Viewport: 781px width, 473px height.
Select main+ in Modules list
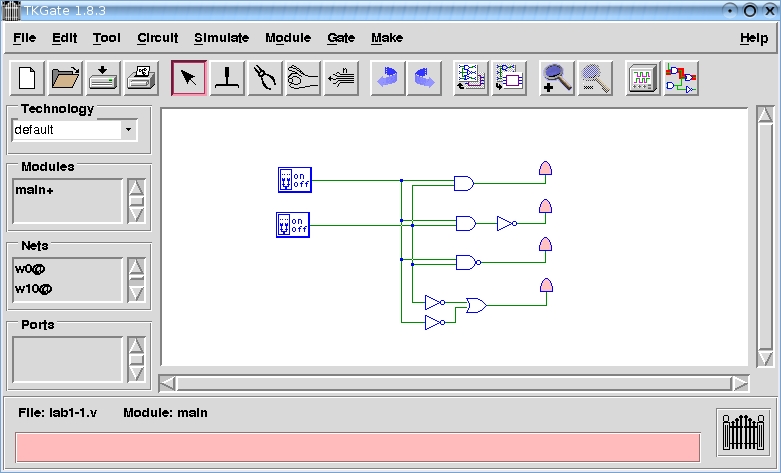[x=34, y=190]
